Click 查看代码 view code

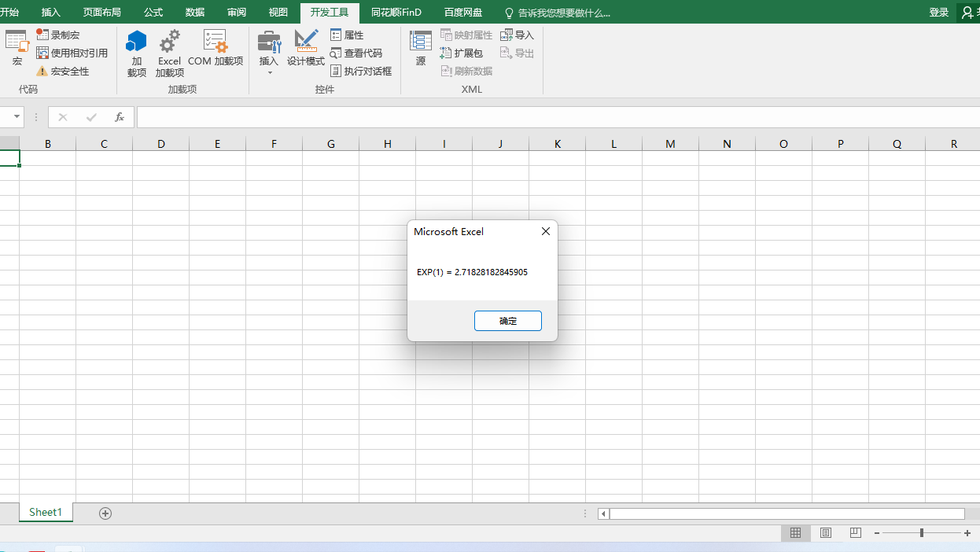coord(356,53)
